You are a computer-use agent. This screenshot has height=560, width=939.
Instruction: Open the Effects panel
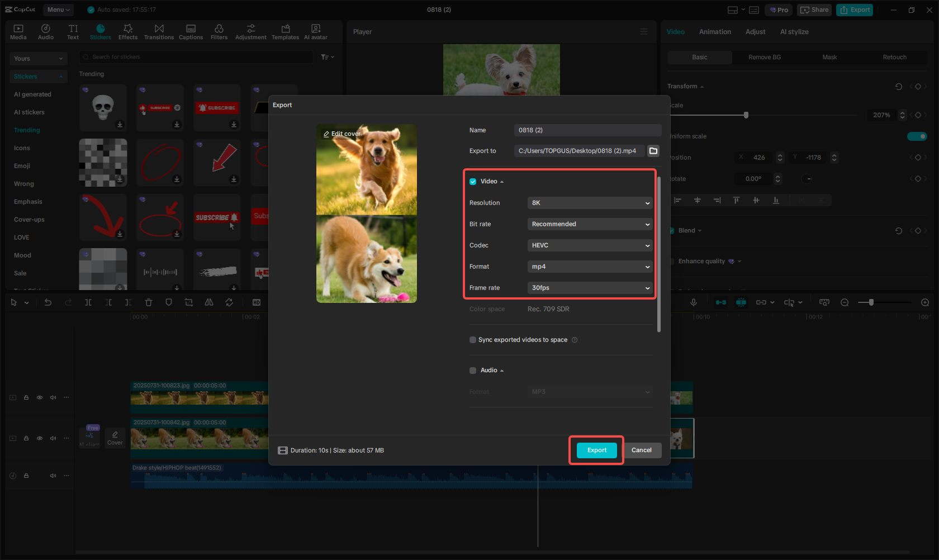tap(128, 31)
